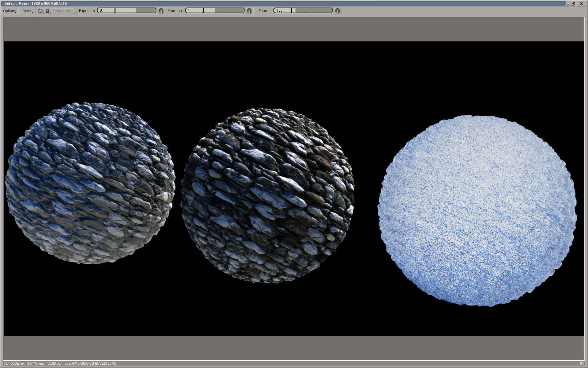
Task: Minimize the Default_Pass render window
Action: (568, 4)
